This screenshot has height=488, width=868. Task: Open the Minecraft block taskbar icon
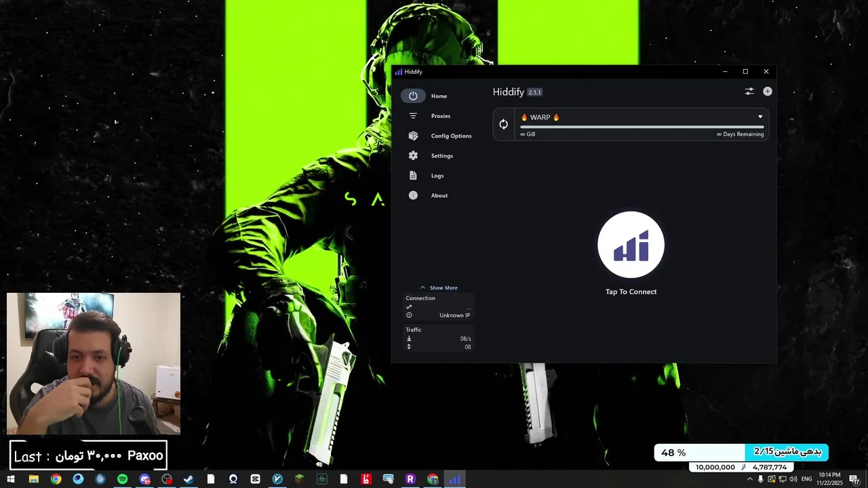[x=299, y=479]
